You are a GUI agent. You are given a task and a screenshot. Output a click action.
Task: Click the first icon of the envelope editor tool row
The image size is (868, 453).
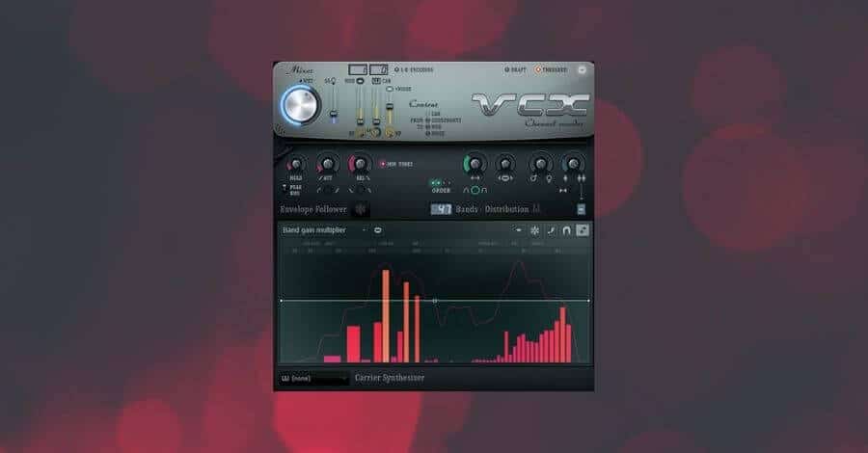point(518,230)
